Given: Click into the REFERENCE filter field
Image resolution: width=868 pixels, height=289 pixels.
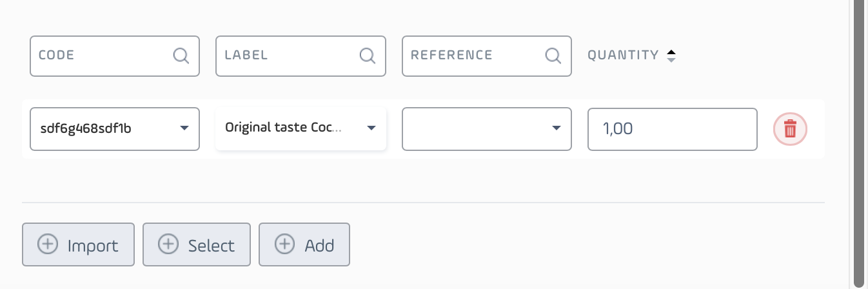Looking at the screenshot, I should pyautogui.click(x=487, y=55).
